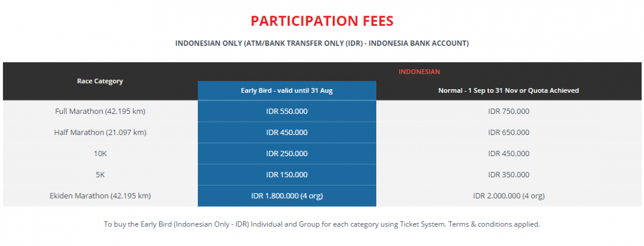Click the Ticket System terms note text
The image size is (644, 246).
point(322,225)
